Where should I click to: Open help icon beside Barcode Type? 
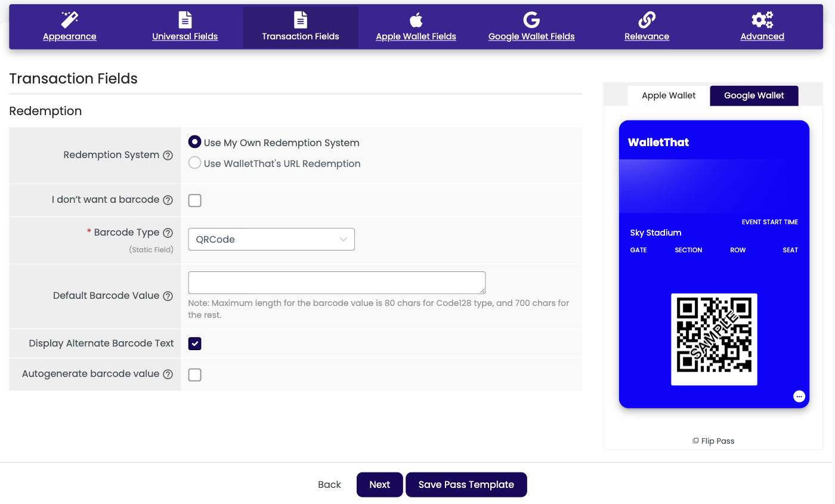pos(168,233)
